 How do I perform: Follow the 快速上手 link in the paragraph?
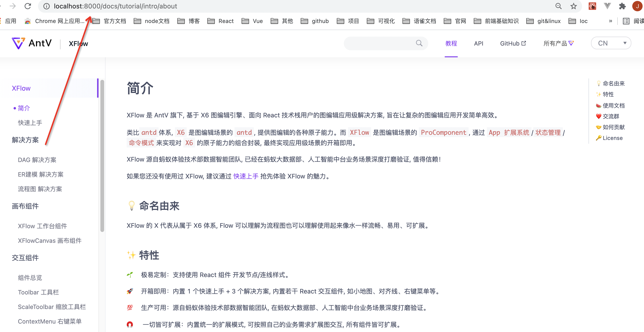tap(246, 176)
